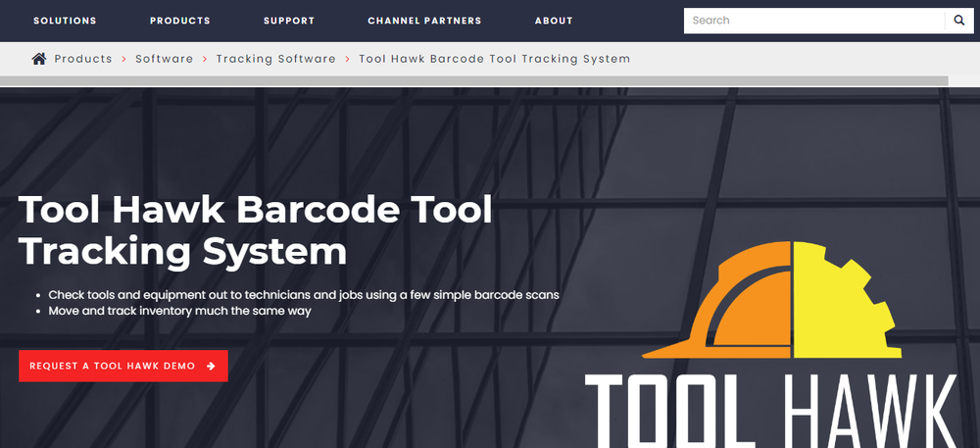Go to Software breadcrumb link
The image size is (980, 448).
[165, 59]
